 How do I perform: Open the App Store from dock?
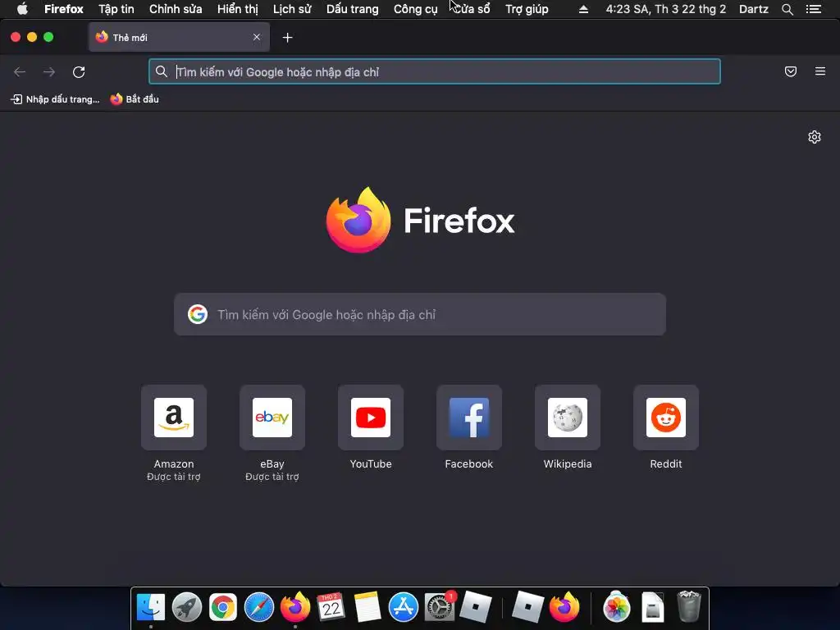[x=403, y=607]
